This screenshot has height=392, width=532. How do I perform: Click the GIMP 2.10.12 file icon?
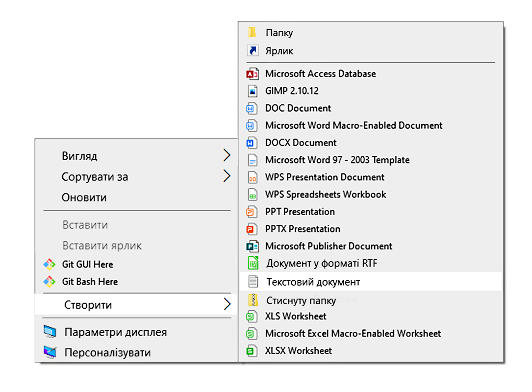pyautogui.click(x=252, y=91)
